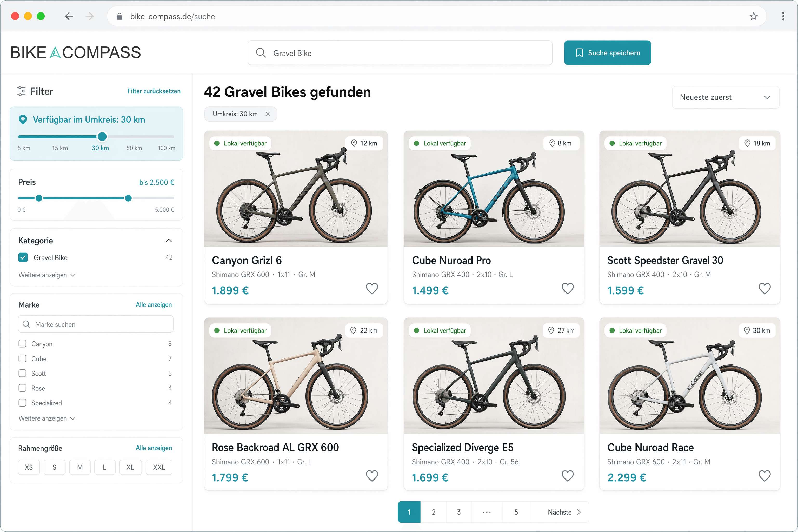Go to results page 2

pyautogui.click(x=434, y=512)
